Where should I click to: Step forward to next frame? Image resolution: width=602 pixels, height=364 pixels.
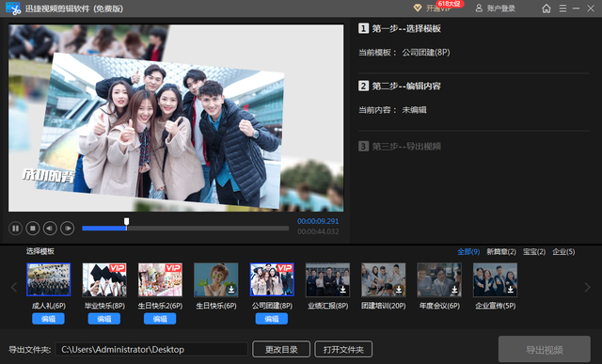pyautogui.click(x=68, y=229)
